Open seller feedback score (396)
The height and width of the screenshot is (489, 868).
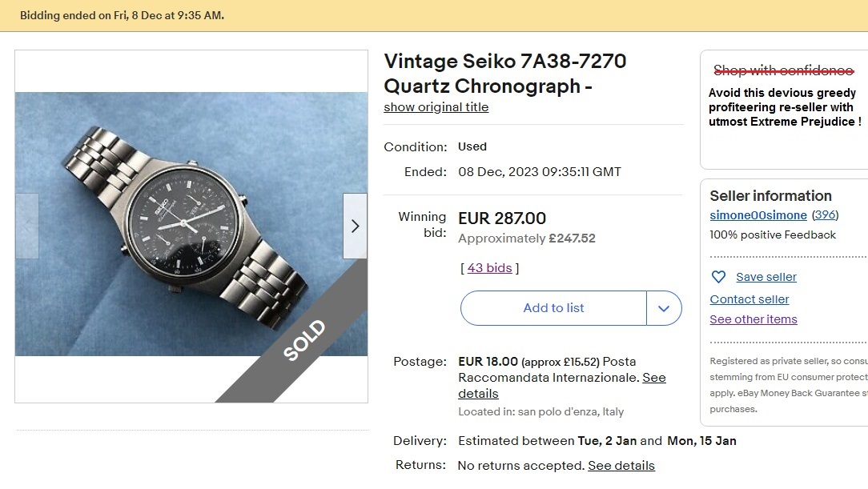click(x=826, y=215)
